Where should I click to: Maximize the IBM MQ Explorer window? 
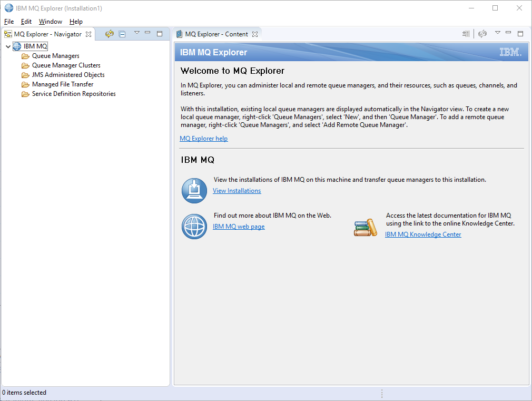[x=495, y=8]
